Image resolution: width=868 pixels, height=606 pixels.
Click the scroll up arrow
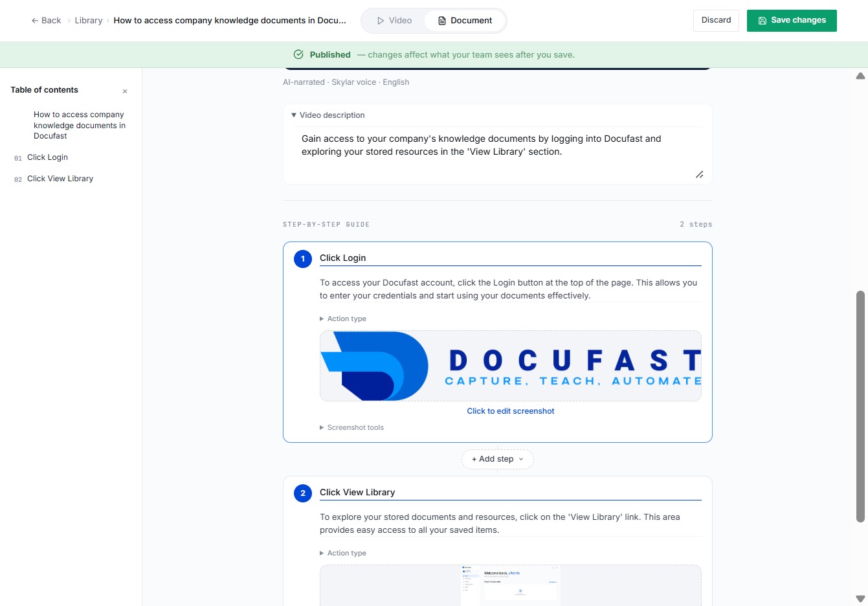(860, 76)
